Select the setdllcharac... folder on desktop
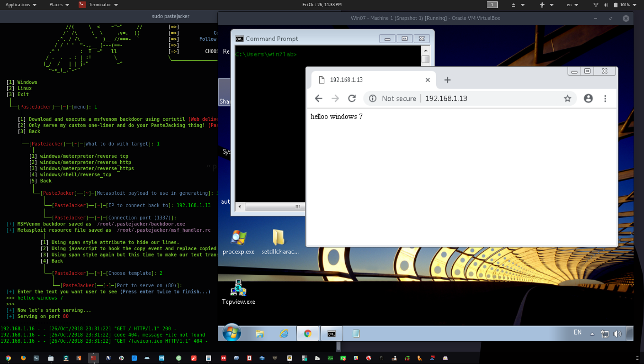 click(280, 243)
